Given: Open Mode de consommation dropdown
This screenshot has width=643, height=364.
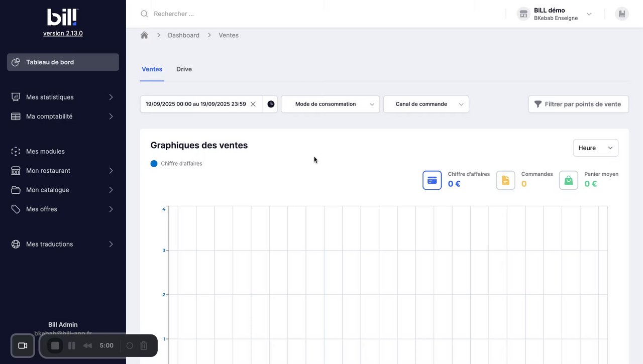Looking at the screenshot, I should pos(330,104).
